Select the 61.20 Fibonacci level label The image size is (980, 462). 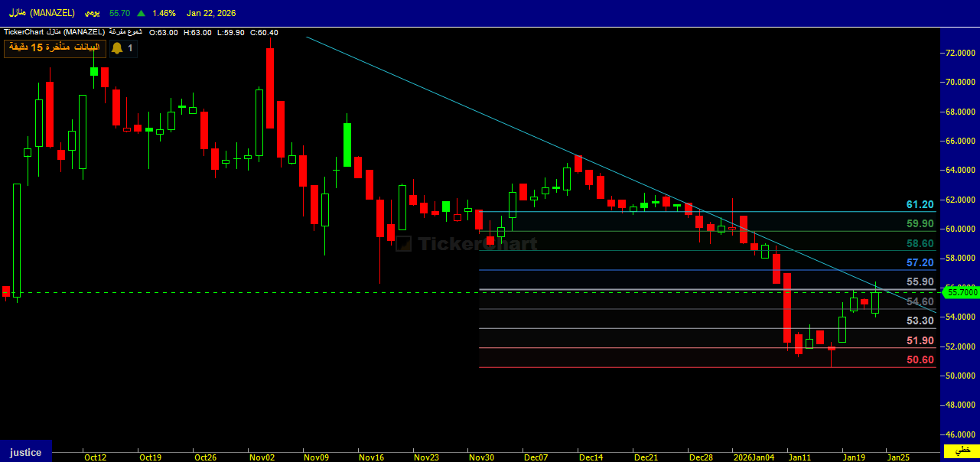point(920,204)
